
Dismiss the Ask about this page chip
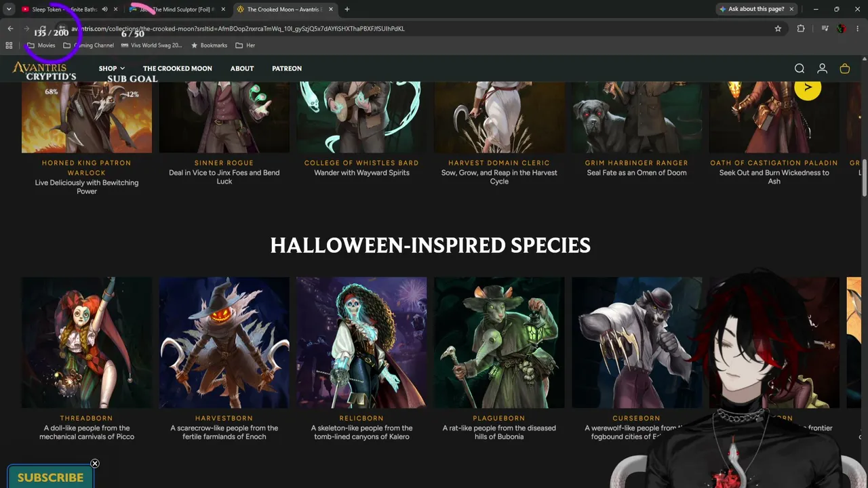(791, 9)
